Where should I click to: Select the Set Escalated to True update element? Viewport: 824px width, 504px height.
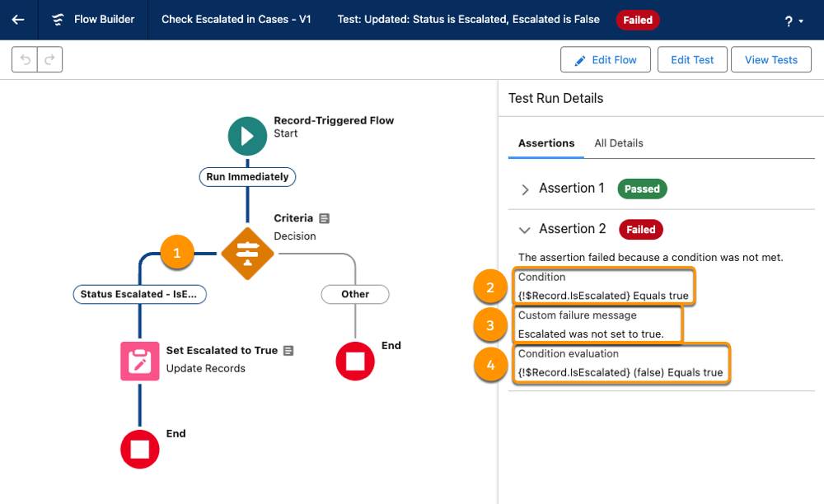click(139, 362)
